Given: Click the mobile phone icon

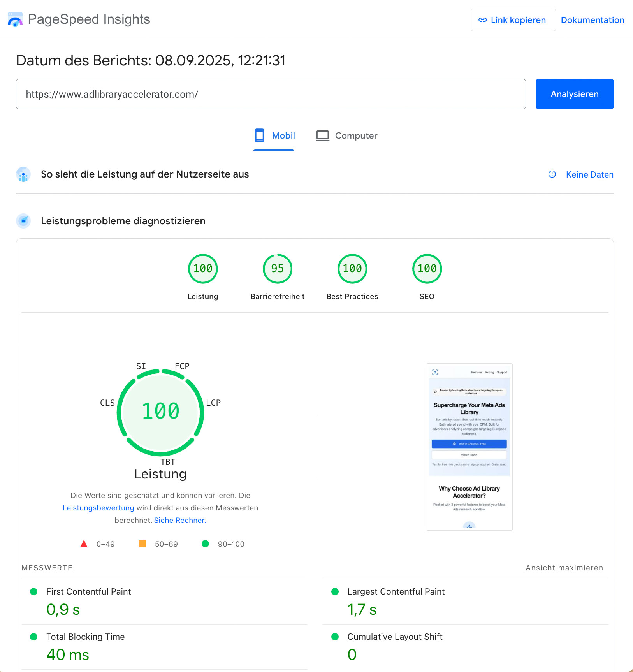Looking at the screenshot, I should (259, 135).
